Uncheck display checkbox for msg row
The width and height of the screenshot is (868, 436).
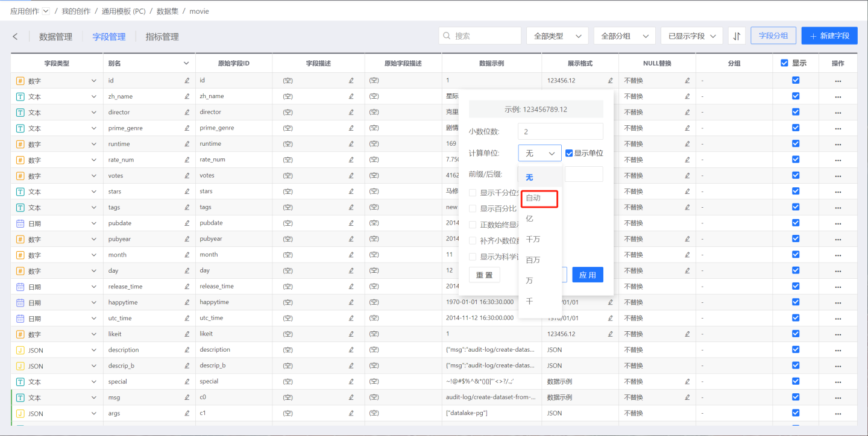tap(796, 397)
